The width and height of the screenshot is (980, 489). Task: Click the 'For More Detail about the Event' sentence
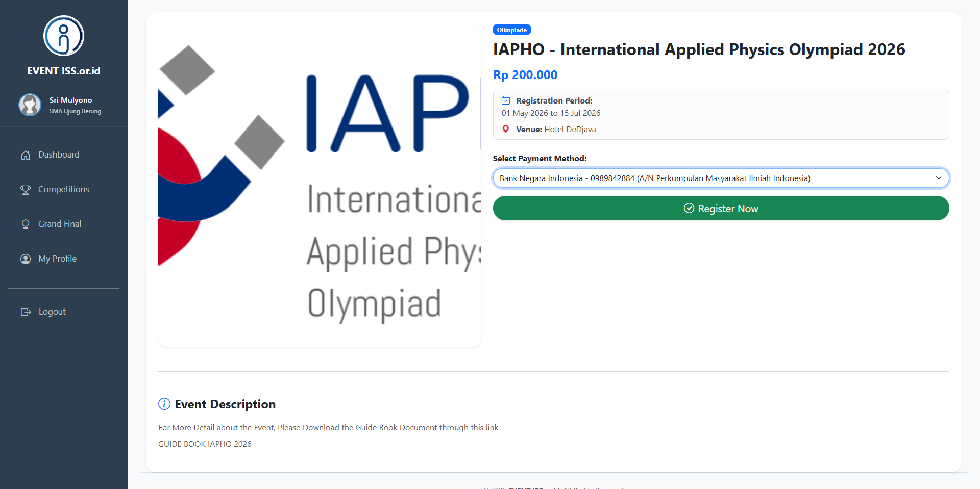pos(328,427)
